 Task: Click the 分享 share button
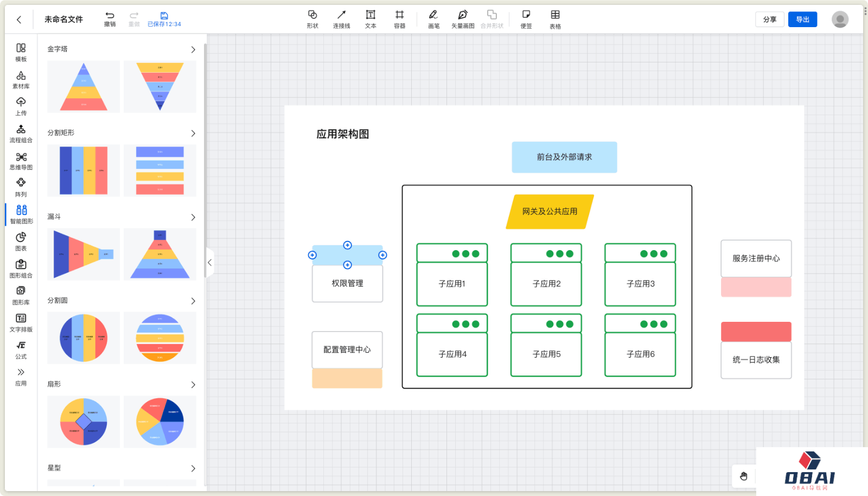(x=769, y=20)
